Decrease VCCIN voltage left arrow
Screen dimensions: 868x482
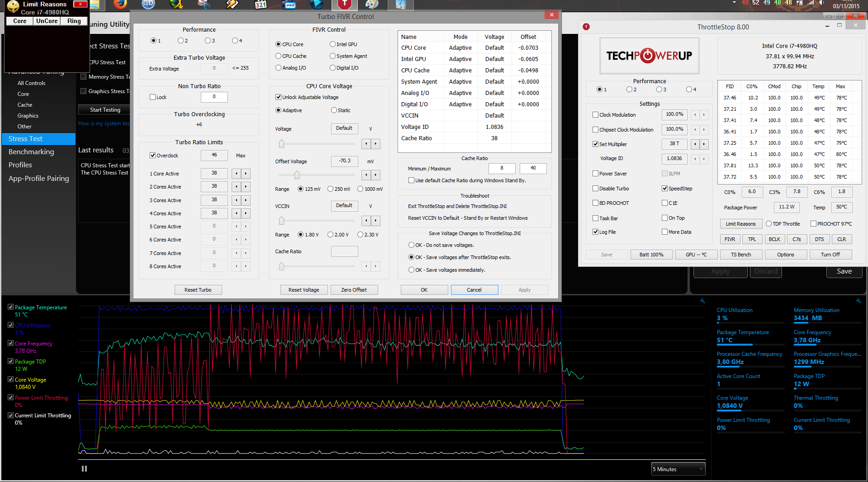tap(366, 221)
